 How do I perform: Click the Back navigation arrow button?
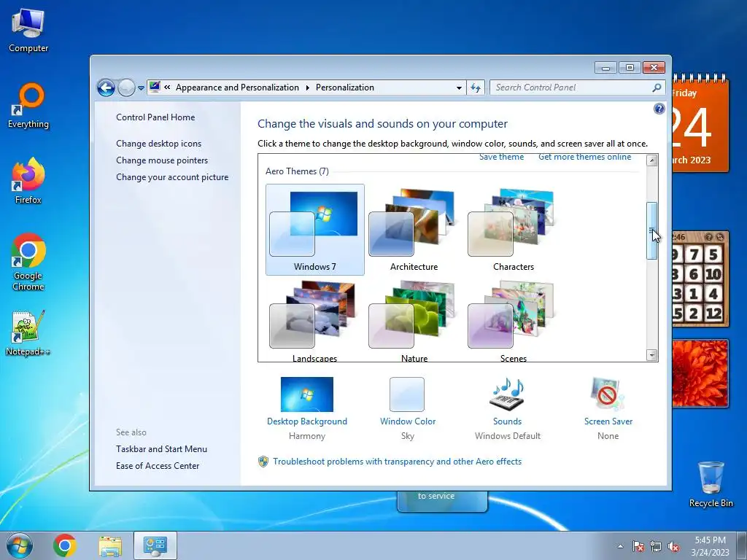pos(106,87)
